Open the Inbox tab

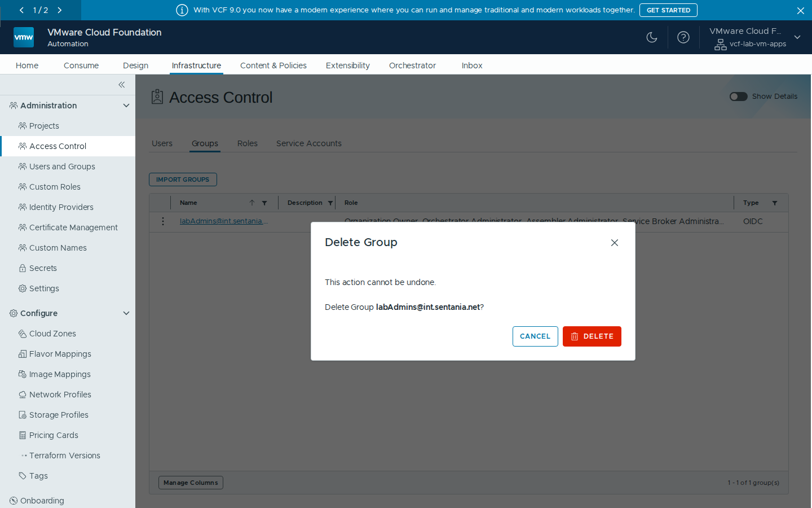point(472,65)
